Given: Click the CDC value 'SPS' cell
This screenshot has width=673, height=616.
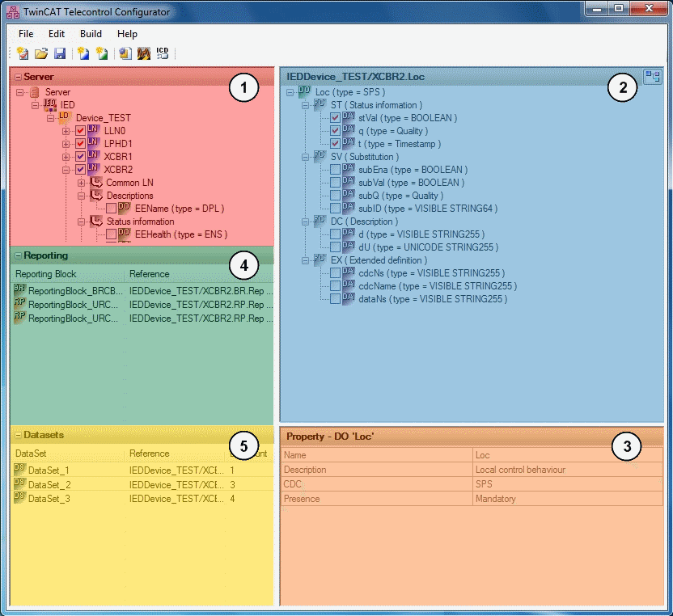Looking at the screenshot, I should coord(568,484).
